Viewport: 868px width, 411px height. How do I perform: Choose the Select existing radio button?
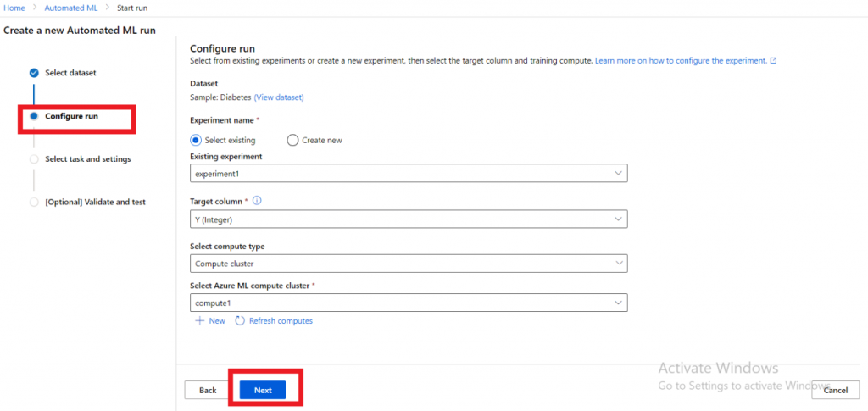click(197, 140)
